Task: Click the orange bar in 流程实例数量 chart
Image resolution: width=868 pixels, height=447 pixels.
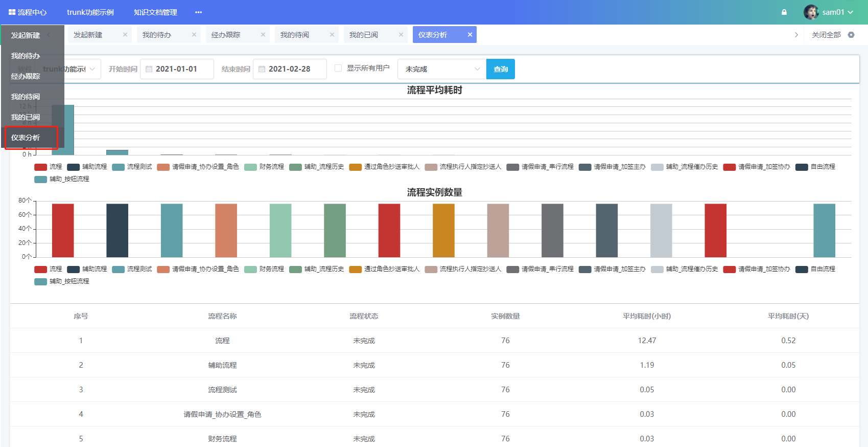Action: tap(443, 231)
